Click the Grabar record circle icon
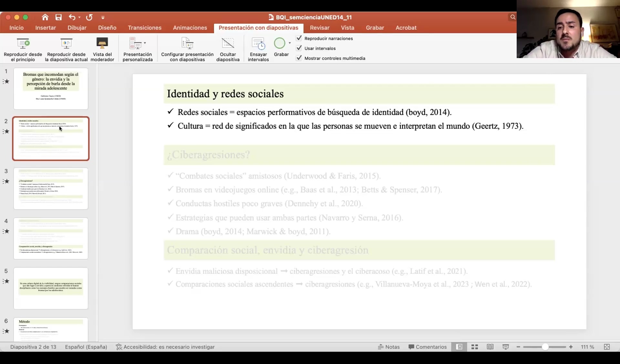The height and width of the screenshot is (364, 620). point(279,43)
